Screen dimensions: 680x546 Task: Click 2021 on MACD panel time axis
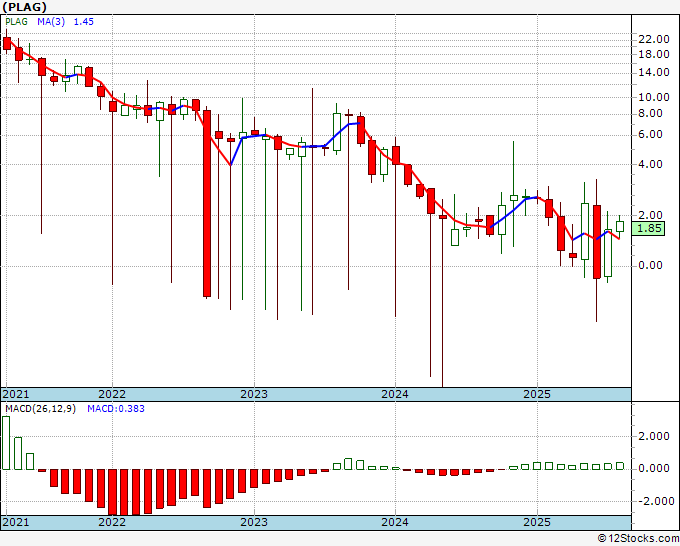[16, 522]
